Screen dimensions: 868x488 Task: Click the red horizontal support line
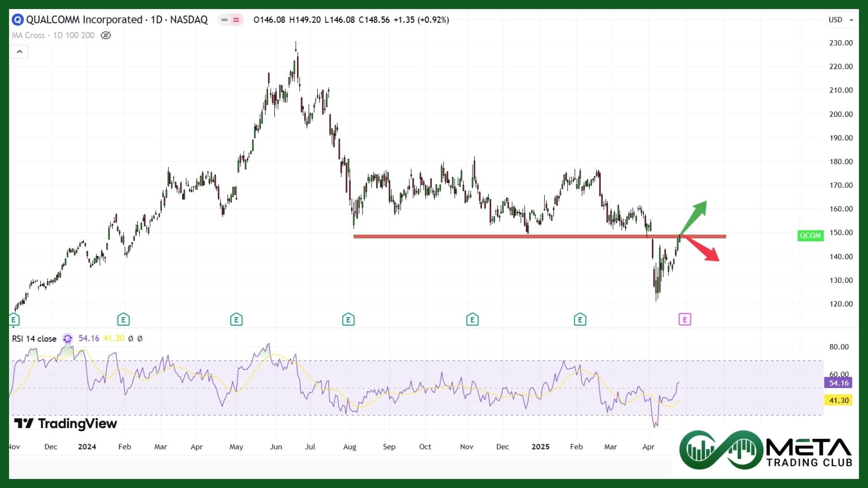click(x=540, y=236)
